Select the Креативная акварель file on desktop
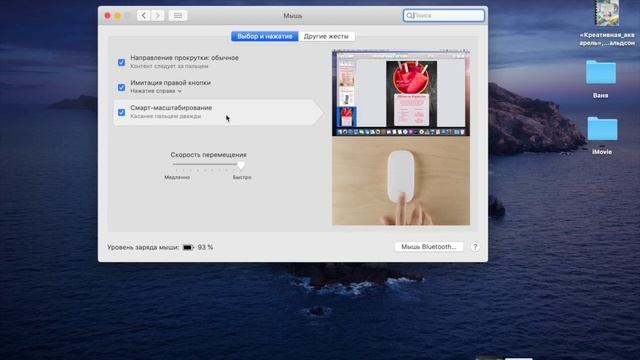 607,23
